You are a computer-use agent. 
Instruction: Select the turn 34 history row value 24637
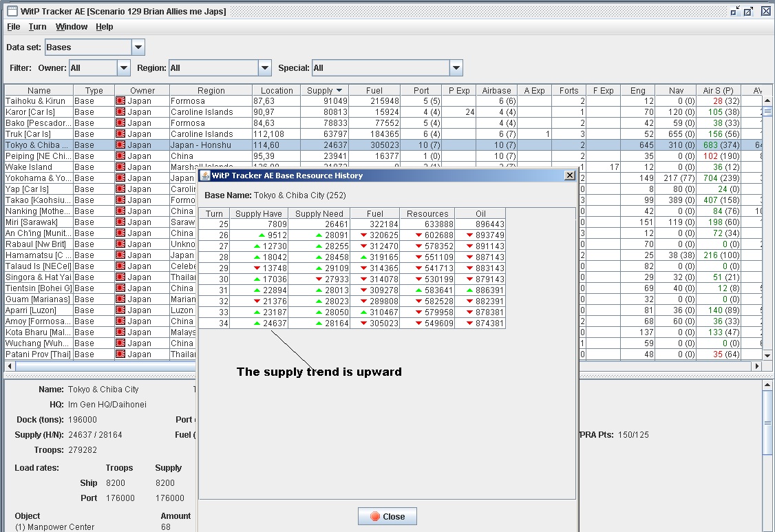point(259,323)
